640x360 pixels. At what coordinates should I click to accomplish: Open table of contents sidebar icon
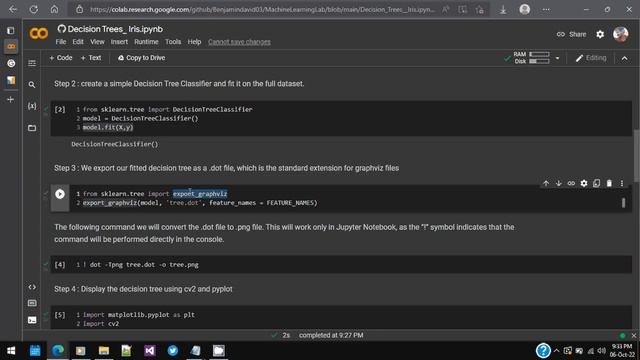click(x=32, y=63)
